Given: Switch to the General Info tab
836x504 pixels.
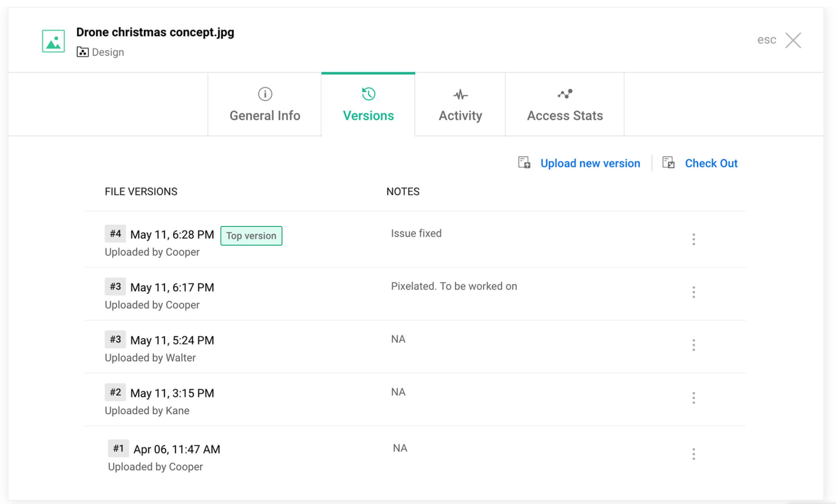Looking at the screenshot, I should click(x=264, y=115).
